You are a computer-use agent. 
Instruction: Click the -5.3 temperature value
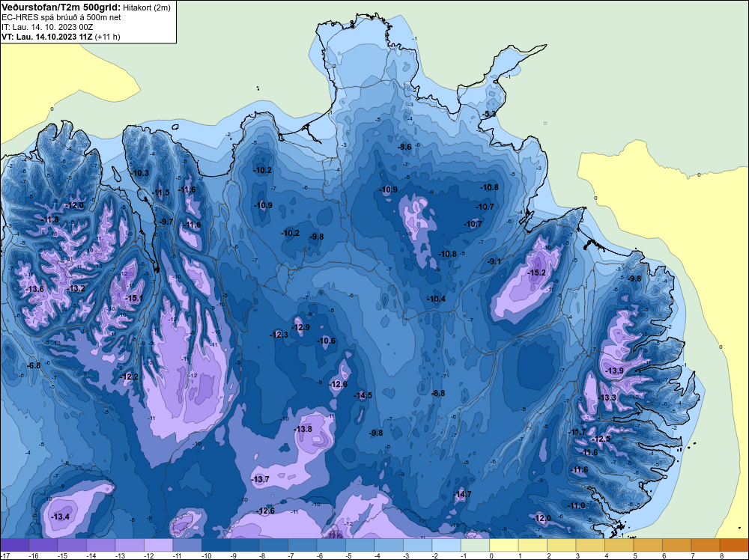click(490, 114)
